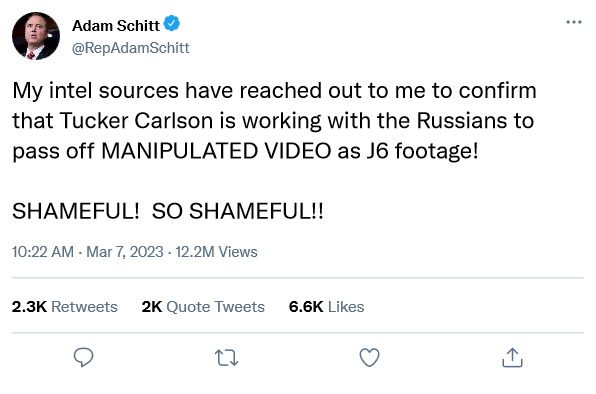This screenshot has height=394, width=596.
Task: Click the Likes label text
Action: [346, 307]
